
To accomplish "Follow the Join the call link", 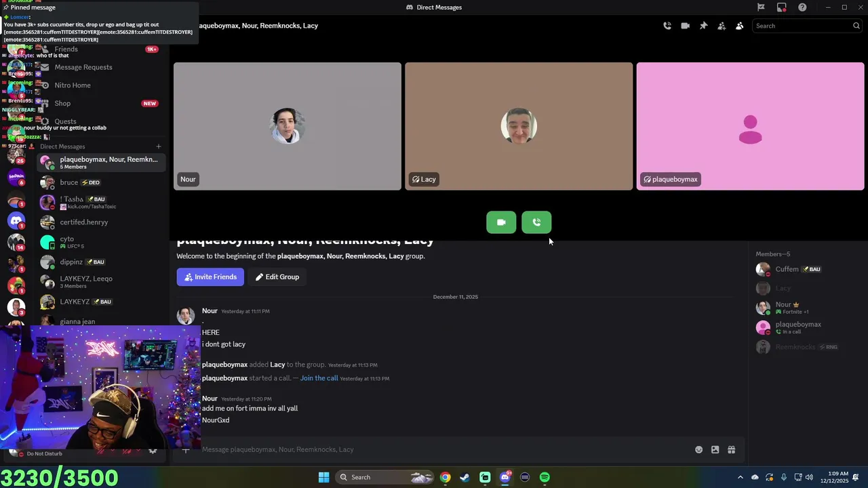I will click(x=319, y=378).
